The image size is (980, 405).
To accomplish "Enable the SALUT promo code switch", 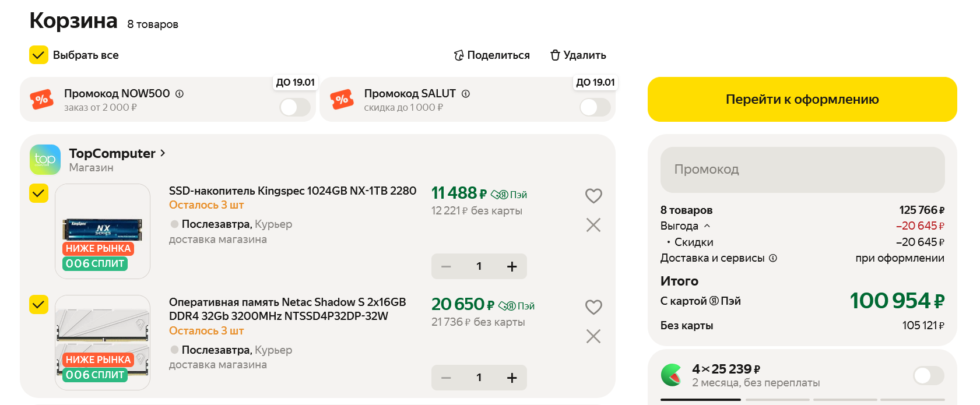I will pyautogui.click(x=595, y=107).
